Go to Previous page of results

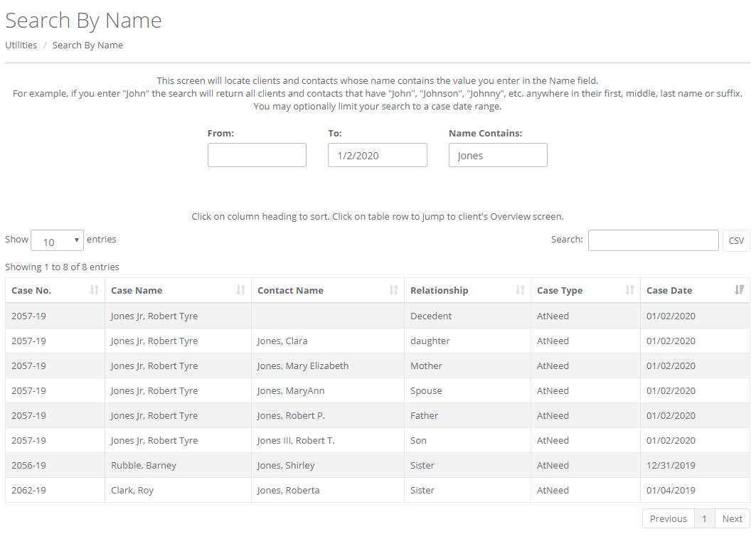click(x=668, y=518)
